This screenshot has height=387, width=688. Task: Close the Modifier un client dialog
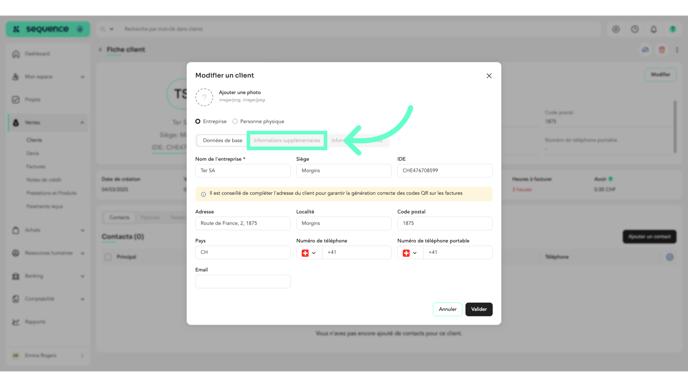click(x=489, y=76)
